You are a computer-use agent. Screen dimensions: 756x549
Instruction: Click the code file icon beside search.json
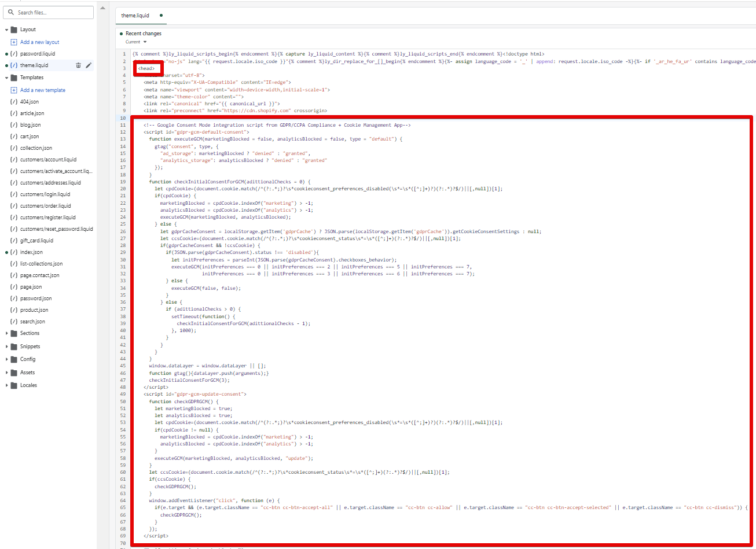coord(14,322)
